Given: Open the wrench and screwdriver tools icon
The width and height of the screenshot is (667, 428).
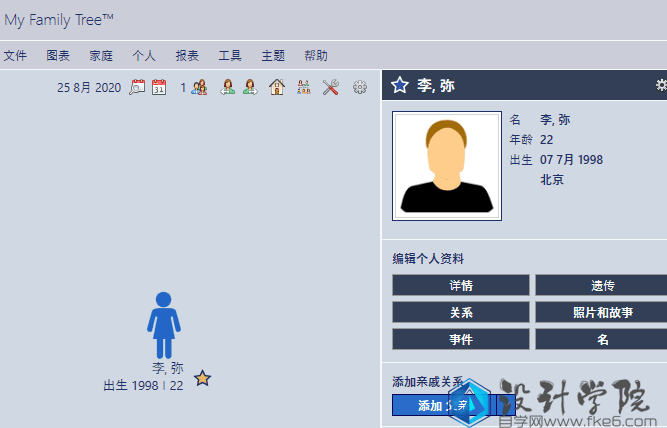Looking at the screenshot, I should click(x=331, y=87).
